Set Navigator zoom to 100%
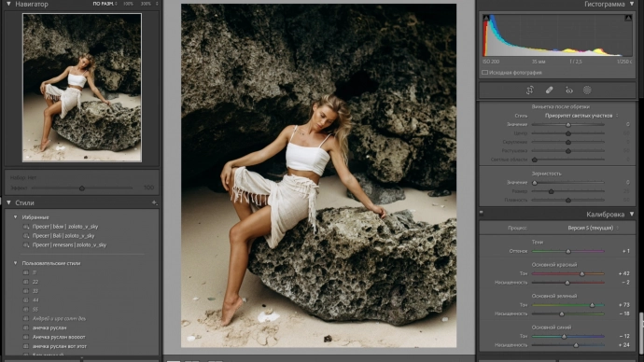Viewport: 644px width, 362px height. click(x=128, y=4)
